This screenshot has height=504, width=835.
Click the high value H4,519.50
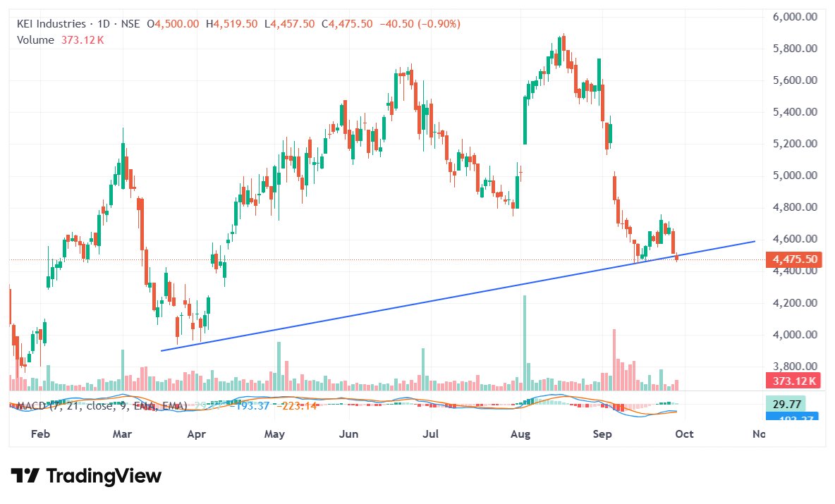[x=231, y=24]
